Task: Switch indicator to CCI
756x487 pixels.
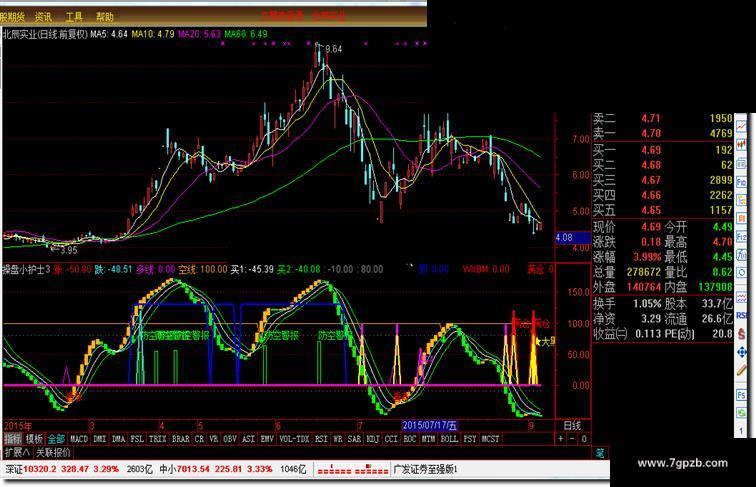Action: [391, 439]
